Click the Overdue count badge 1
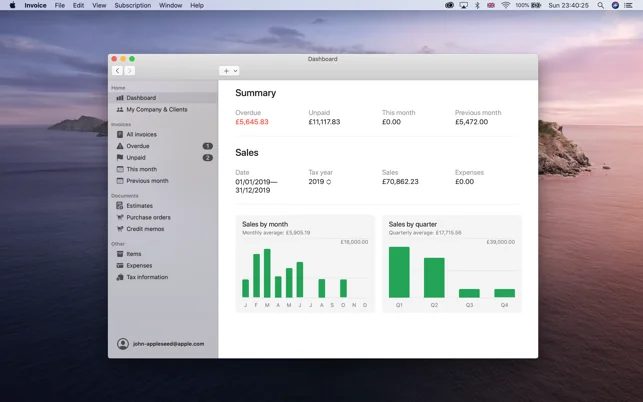The width and height of the screenshot is (643, 402). 207,146
